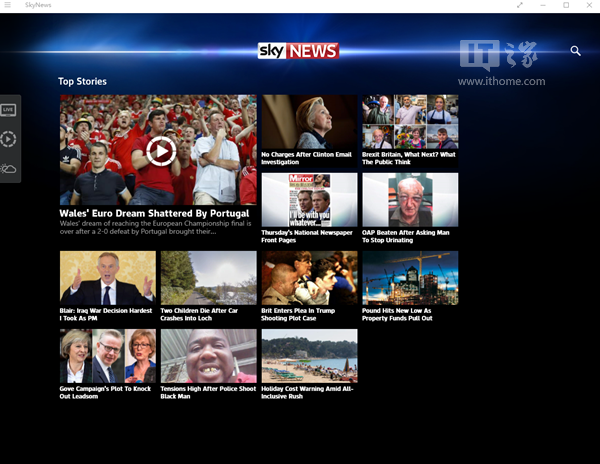Screen dimensions: 600x464
Task: Open the Trump shooting plot thumbnail
Action: (310, 278)
